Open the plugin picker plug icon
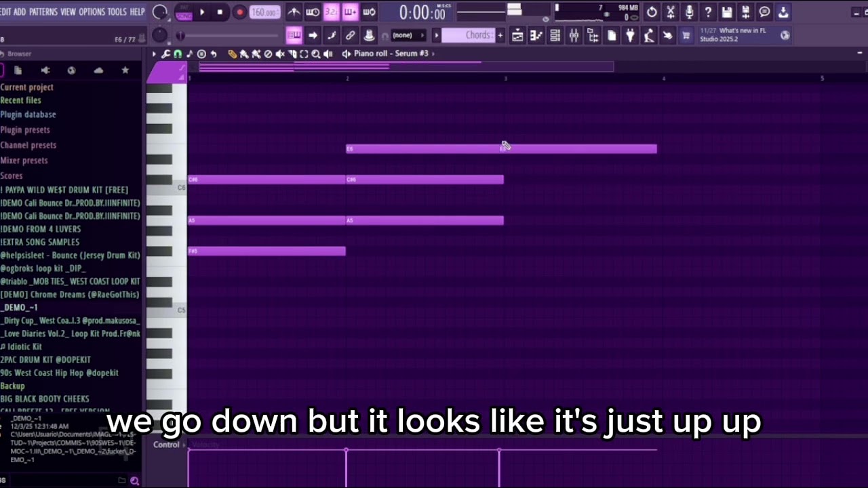 (x=630, y=35)
